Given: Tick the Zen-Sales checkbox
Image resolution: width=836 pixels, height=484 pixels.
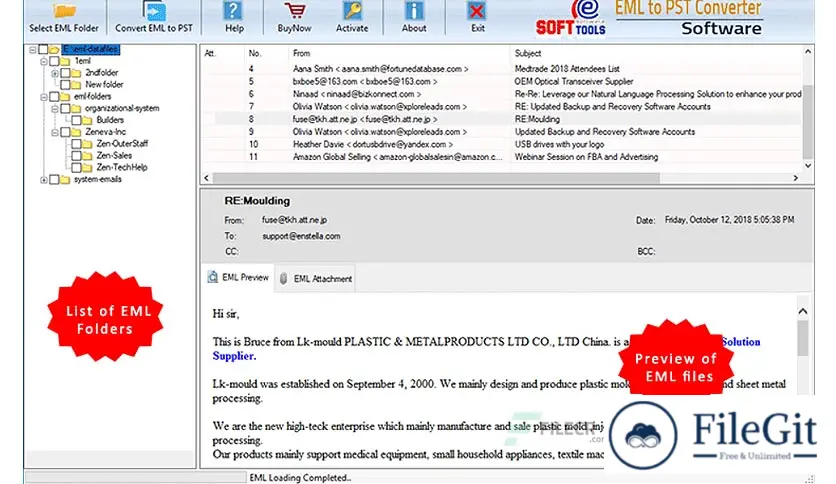Looking at the screenshot, I should (x=76, y=155).
